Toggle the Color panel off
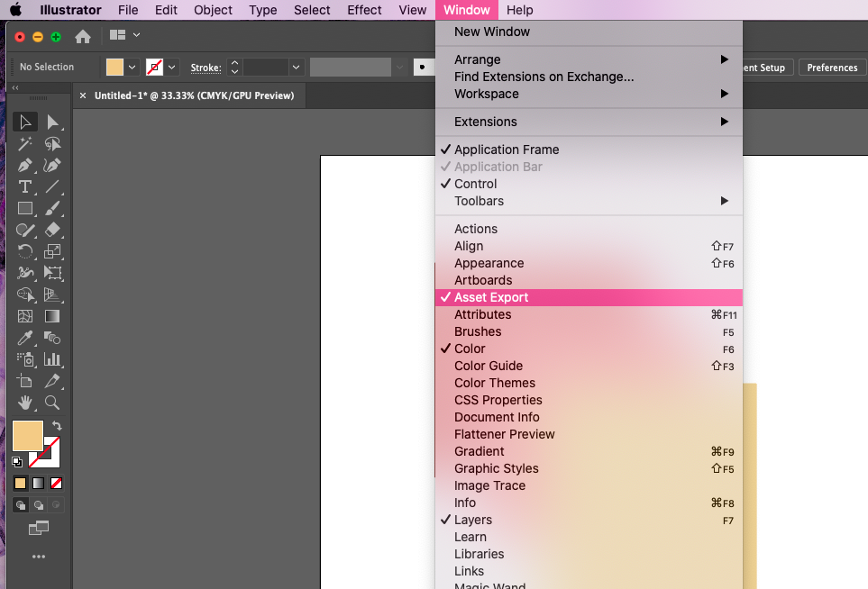868x589 pixels. tap(589, 349)
